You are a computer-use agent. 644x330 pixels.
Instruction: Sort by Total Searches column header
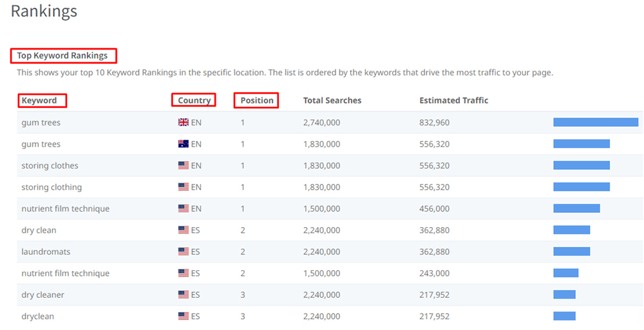[332, 100]
